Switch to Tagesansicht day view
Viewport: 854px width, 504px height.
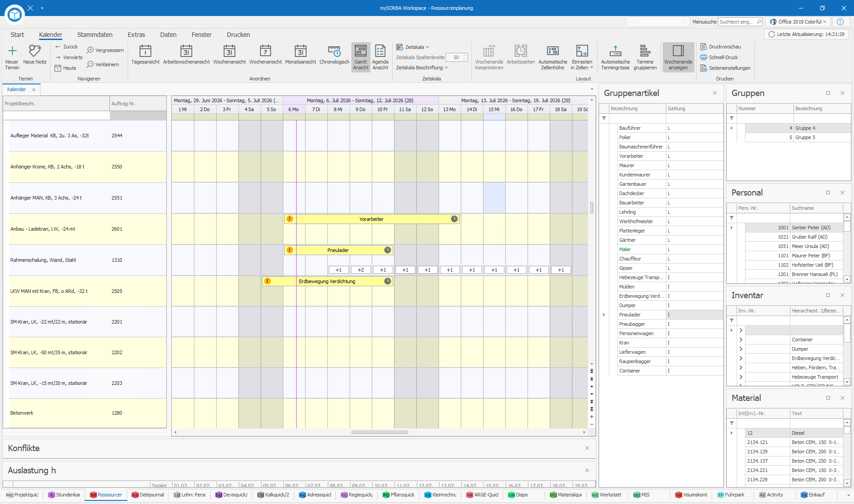point(145,55)
